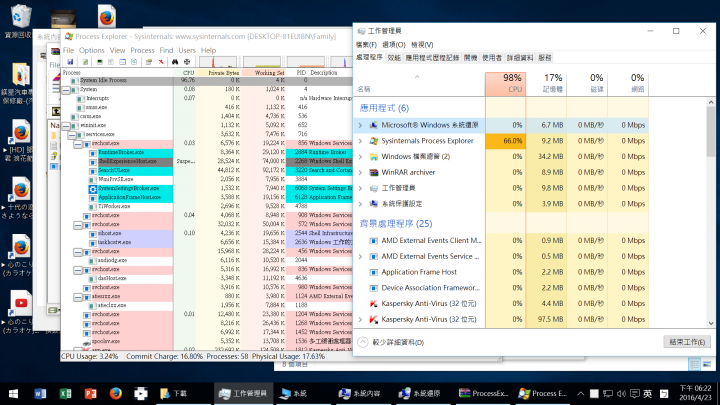
Task: Collapse the wininit.exe tree node
Action: click(x=66, y=125)
